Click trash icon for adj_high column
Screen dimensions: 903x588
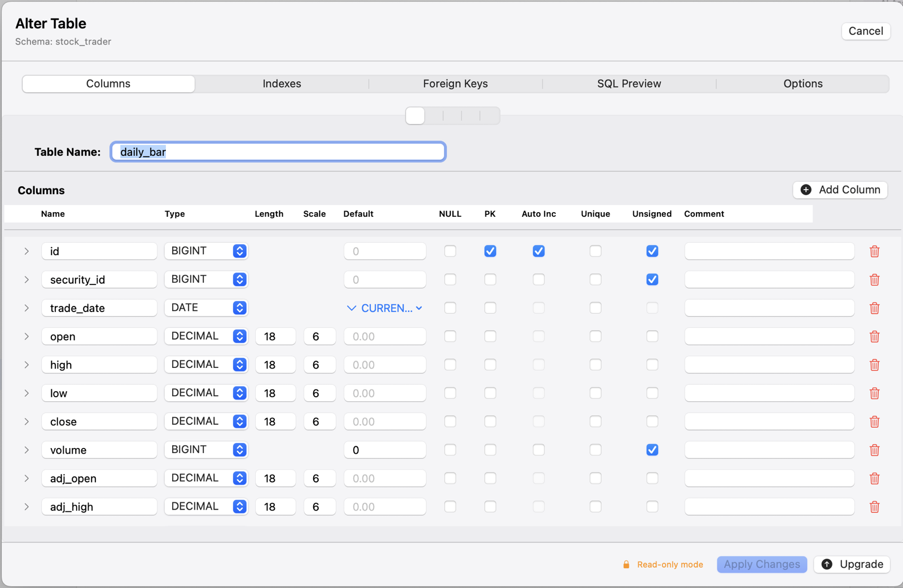pos(874,507)
